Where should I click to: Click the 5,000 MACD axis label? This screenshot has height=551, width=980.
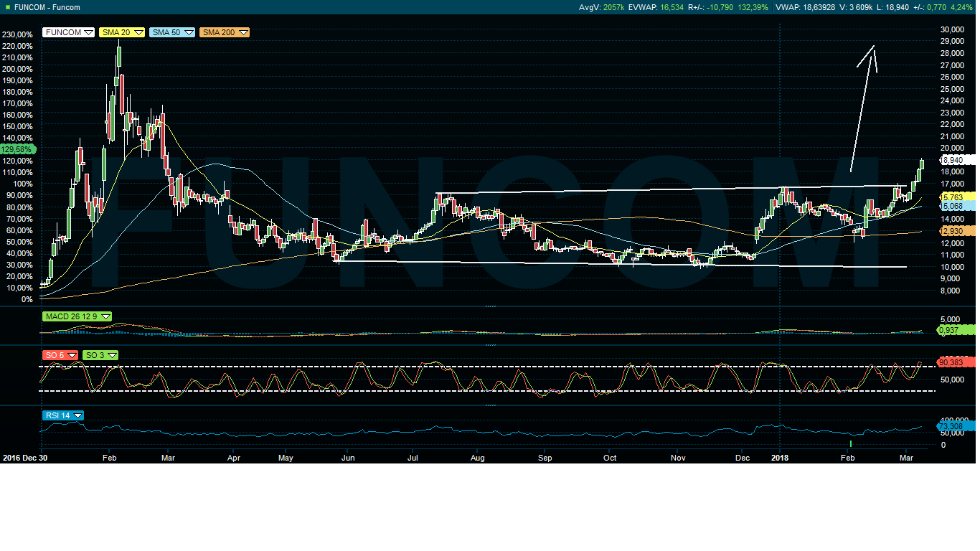click(x=951, y=319)
